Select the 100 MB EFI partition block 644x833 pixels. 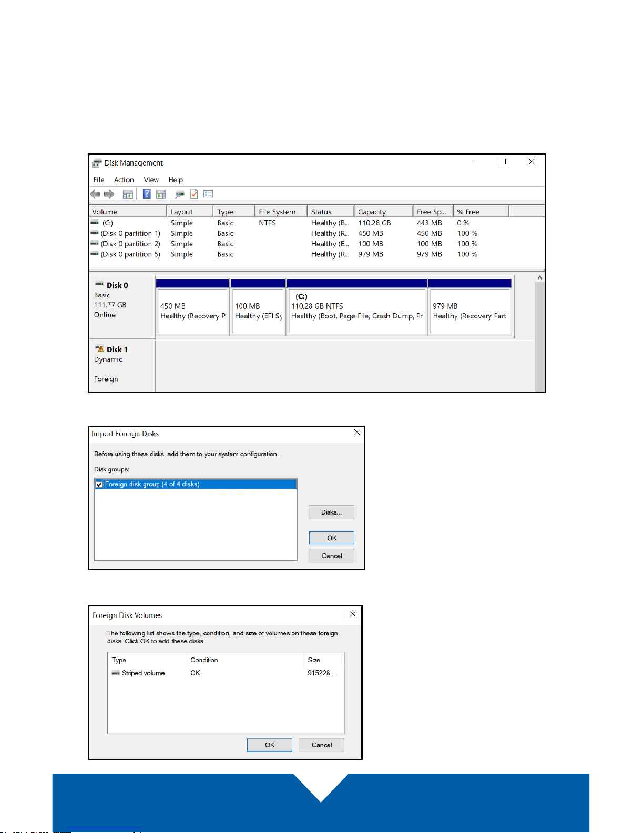258,307
